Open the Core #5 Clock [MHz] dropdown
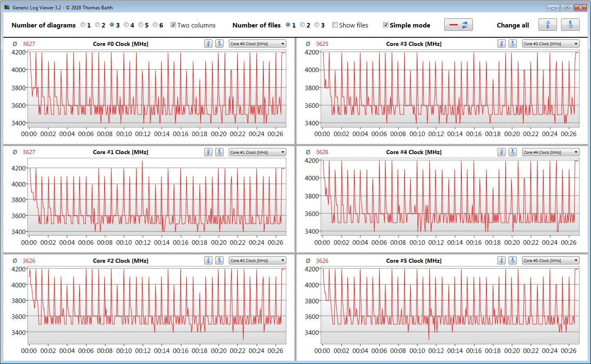The width and height of the screenshot is (591, 364). [550, 260]
